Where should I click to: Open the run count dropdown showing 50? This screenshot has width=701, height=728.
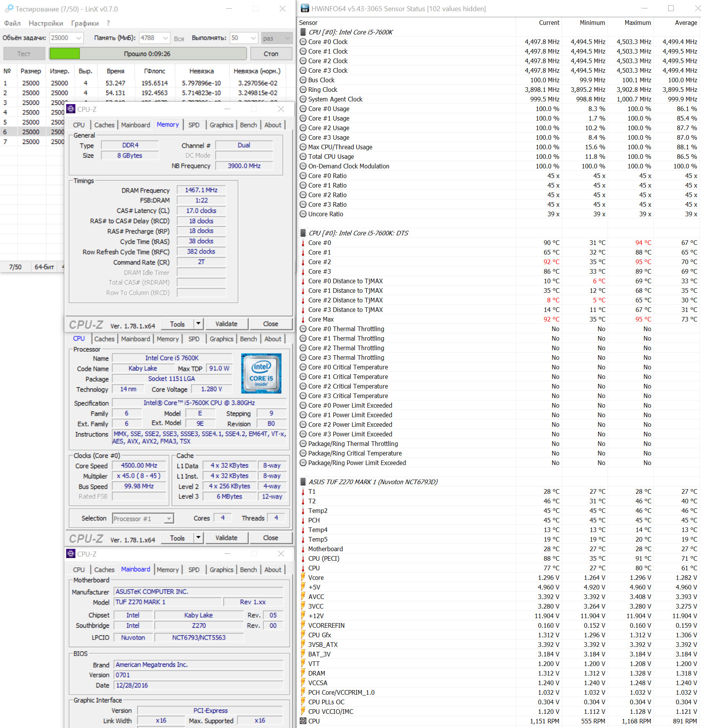tap(253, 38)
